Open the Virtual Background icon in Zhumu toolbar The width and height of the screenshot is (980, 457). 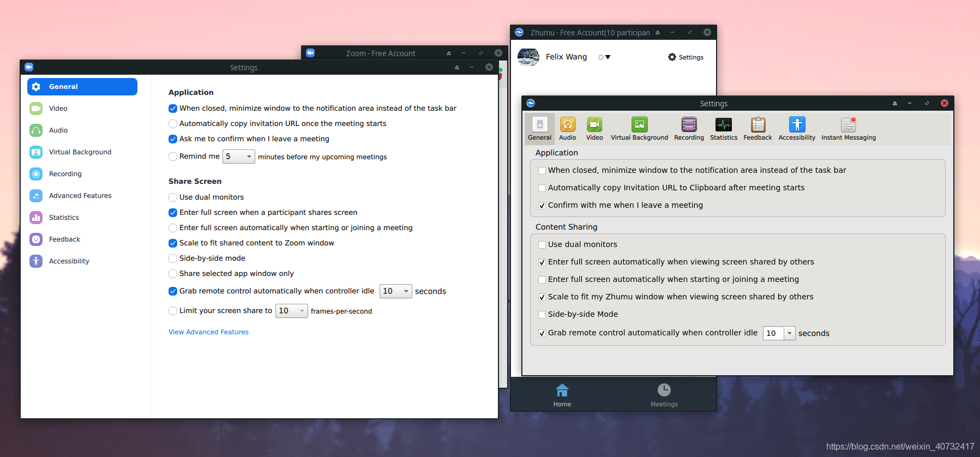click(639, 124)
